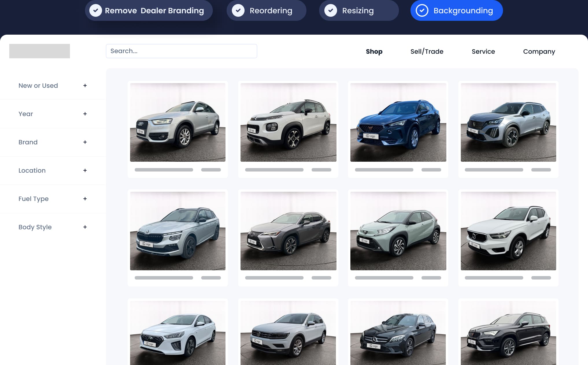Click the Brand filter label
This screenshot has height=365, width=588.
(x=28, y=142)
